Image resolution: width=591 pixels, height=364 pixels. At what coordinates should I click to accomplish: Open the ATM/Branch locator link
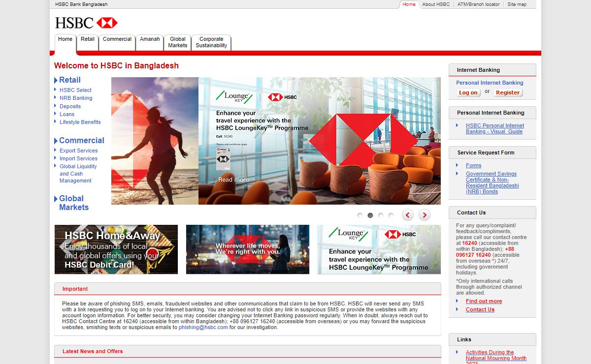[x=478, y=4]
